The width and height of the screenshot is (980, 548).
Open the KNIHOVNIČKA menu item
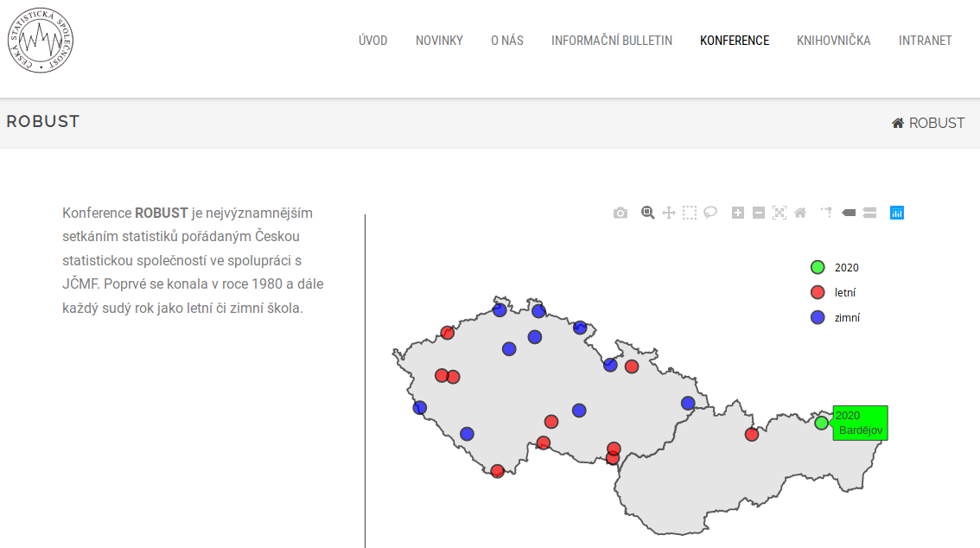click(x=834, y=41)
